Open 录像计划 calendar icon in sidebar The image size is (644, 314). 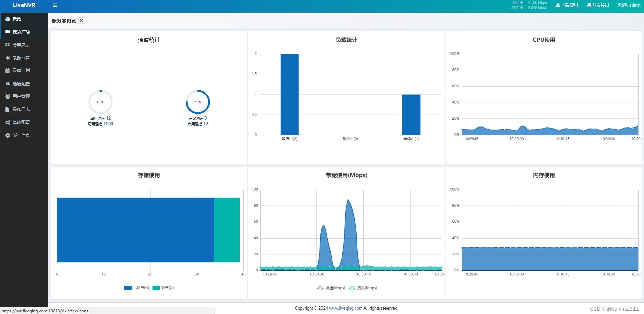pos(7,70)
